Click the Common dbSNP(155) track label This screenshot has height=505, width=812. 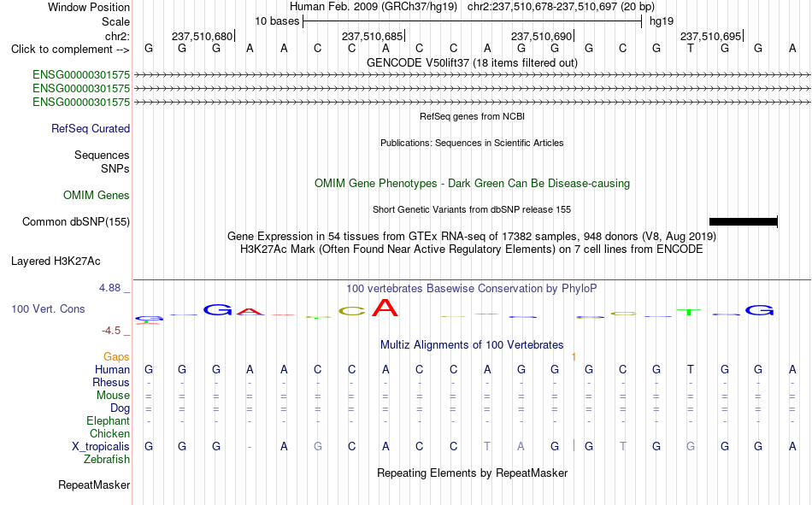75,221
